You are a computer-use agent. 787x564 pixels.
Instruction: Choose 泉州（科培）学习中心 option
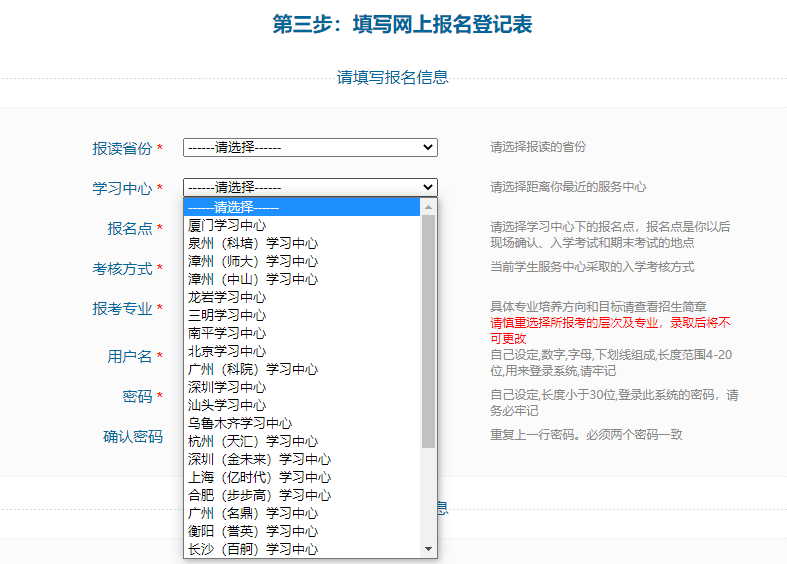[x=302, y=243]
